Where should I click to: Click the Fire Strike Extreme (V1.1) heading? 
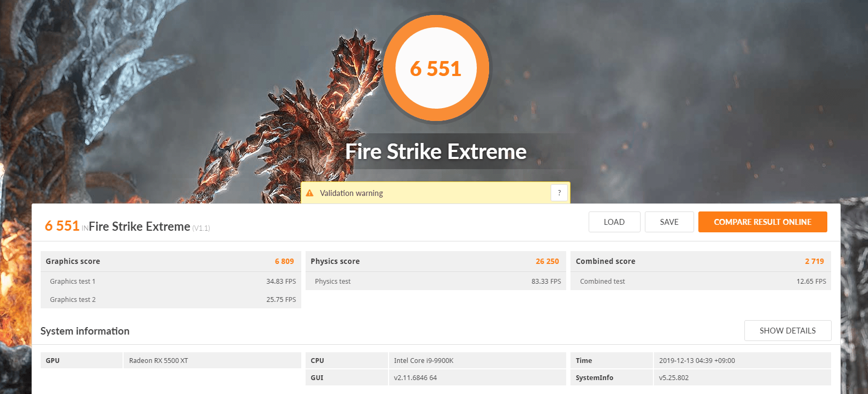coord(149,226)
